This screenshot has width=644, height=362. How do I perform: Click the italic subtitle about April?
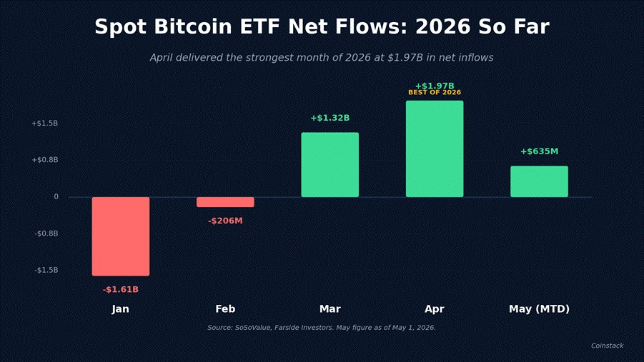(322, 57)
